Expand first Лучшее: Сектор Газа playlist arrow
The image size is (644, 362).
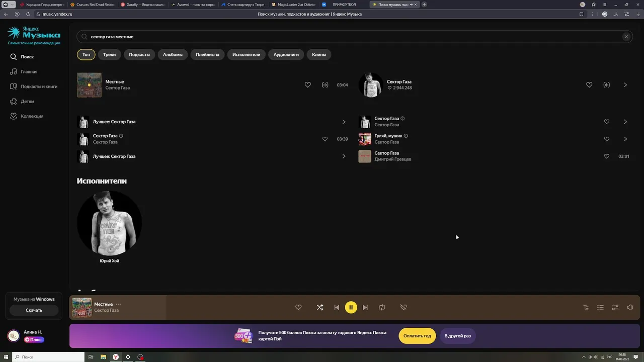pyautogui.click(x=344, y=122)
